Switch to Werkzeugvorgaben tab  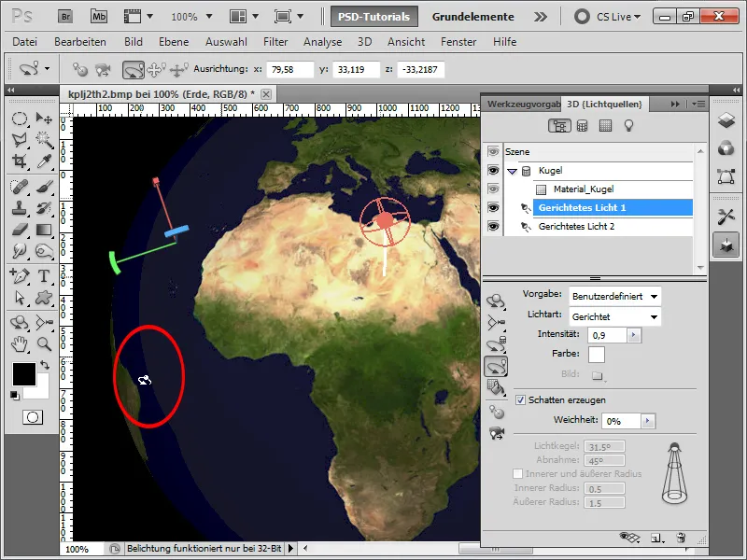(523, 104)
